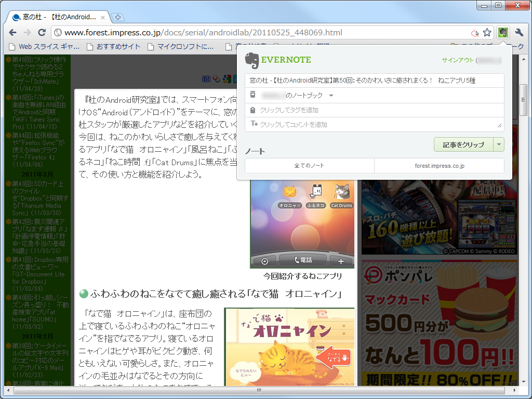Click the browser back arrow
Viewport: 532px width, 399px height.
tap(12, 32)
